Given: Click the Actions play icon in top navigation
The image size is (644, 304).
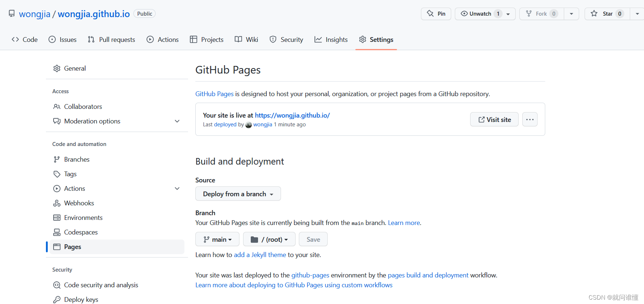Looking at the screenshot, I should point(150,39).
